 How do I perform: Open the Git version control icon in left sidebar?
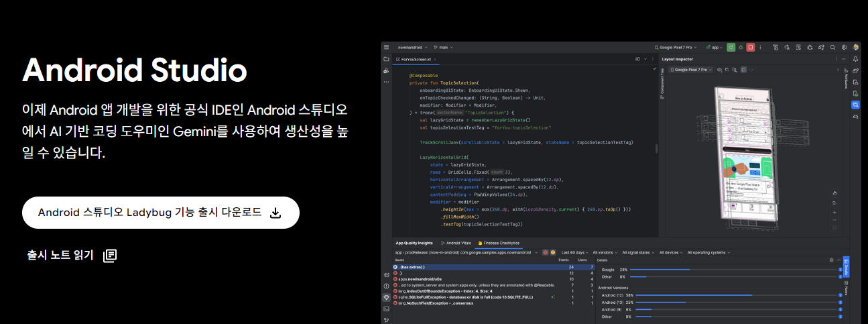[386, 320]
